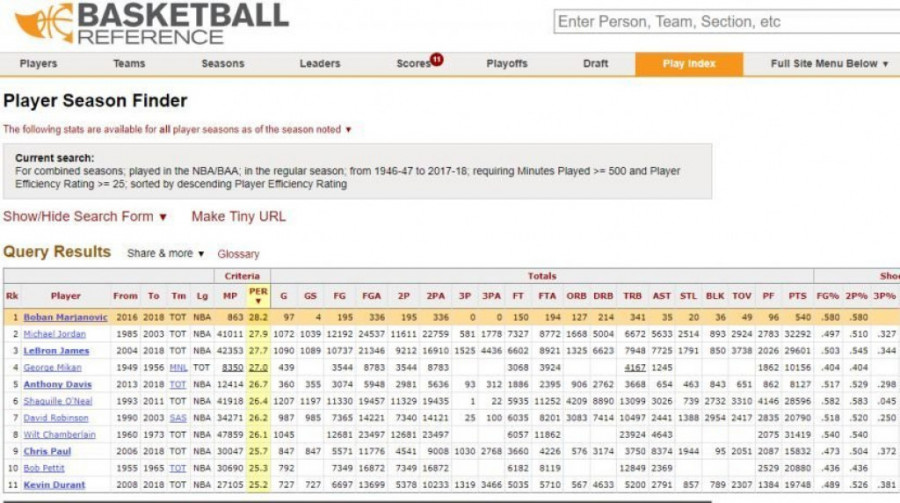
Task: Click the MNL team link for George Mikan
Action: tap(178, 368)
